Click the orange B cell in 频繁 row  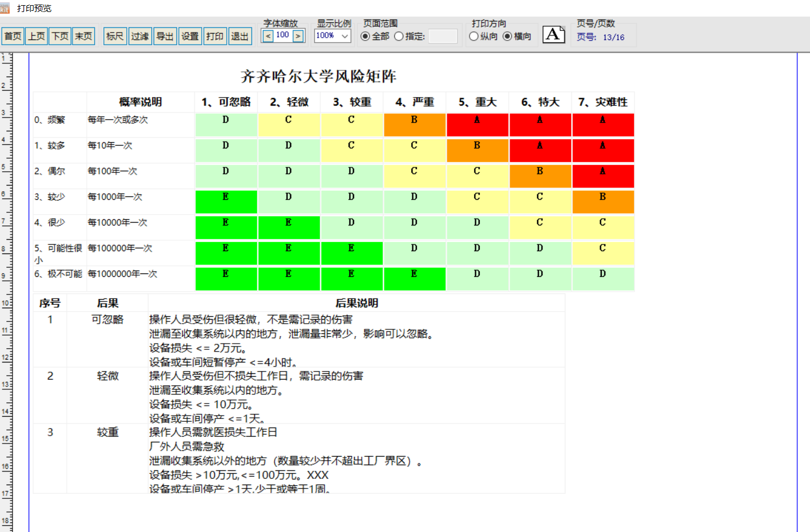click(415, 125)
